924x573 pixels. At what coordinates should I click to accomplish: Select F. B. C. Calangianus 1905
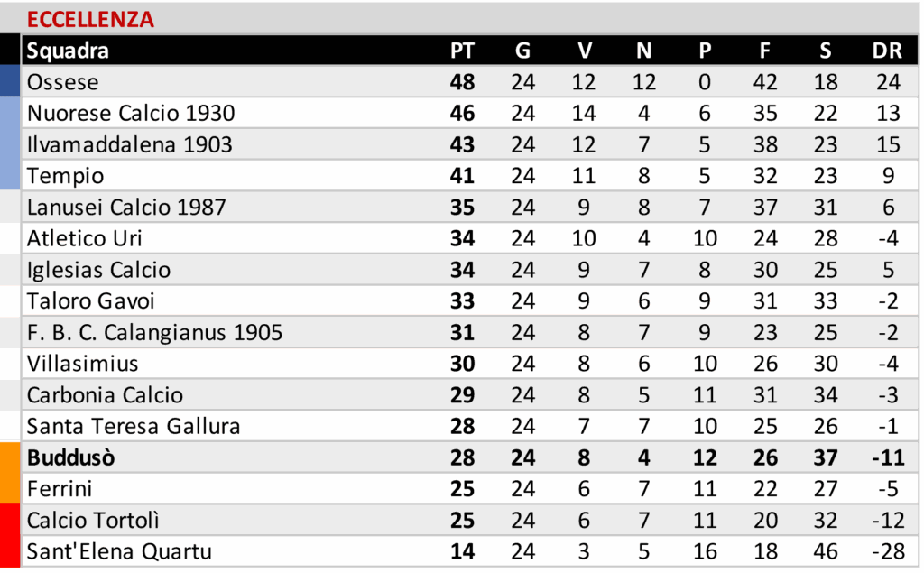pos(154,332)
